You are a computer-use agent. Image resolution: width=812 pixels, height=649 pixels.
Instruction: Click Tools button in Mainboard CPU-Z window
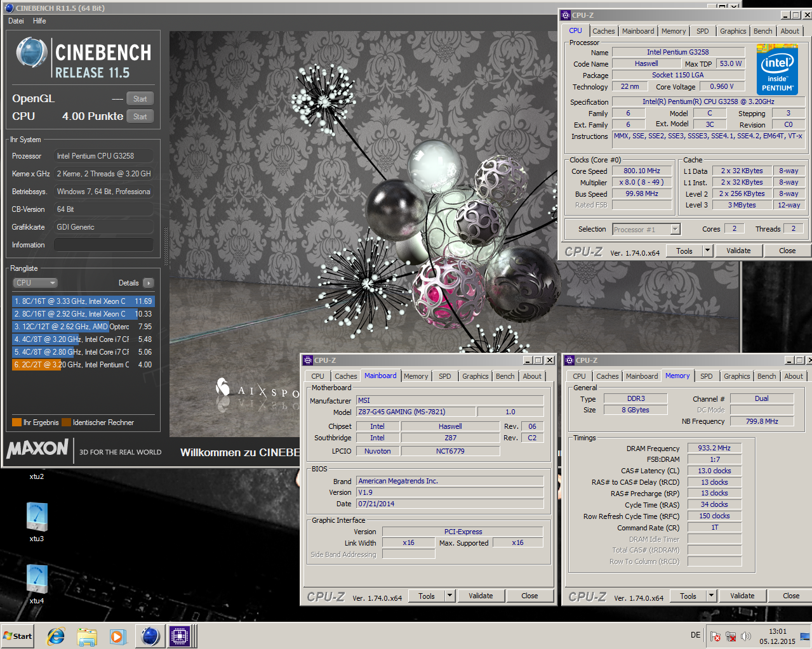pyautogui.click(x=427, y=596)
